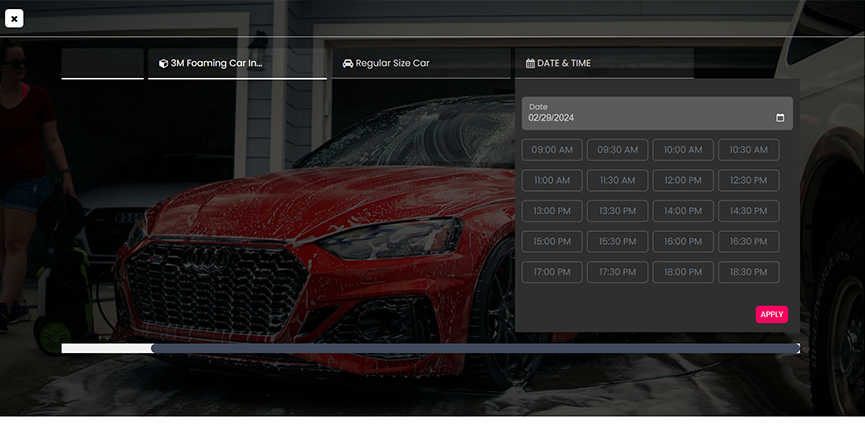Click the cube icon beside 3M Foaming Car

click(163, 63)
